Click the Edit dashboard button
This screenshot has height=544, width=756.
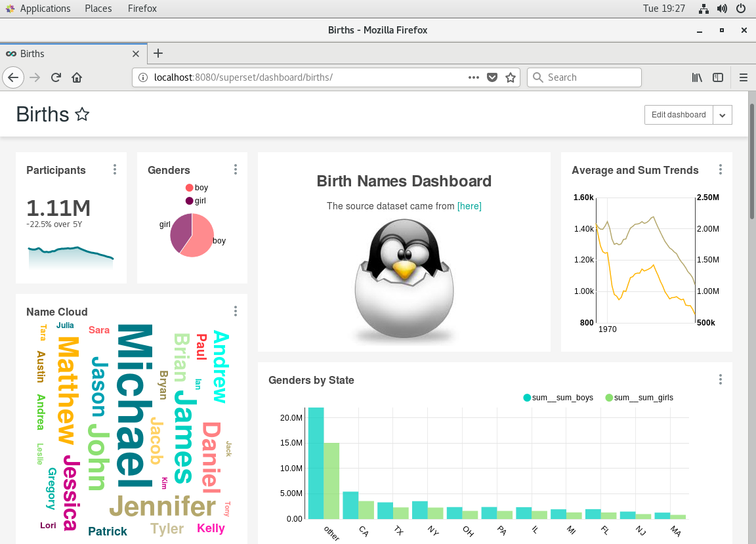coord(678,115)
